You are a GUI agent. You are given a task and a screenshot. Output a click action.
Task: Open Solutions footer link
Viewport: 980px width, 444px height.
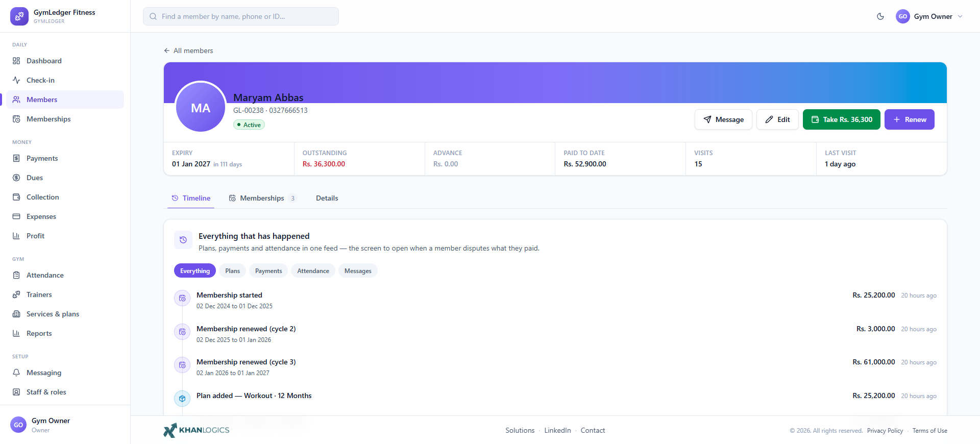520,430
